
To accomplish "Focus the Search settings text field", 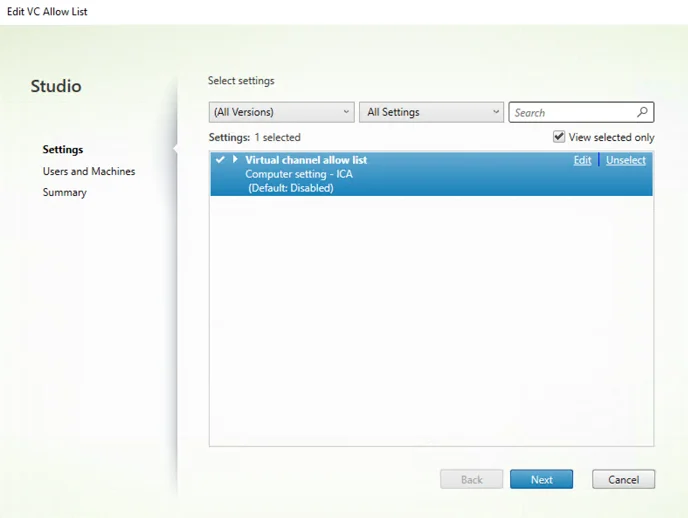I will [x=572, y=113].
